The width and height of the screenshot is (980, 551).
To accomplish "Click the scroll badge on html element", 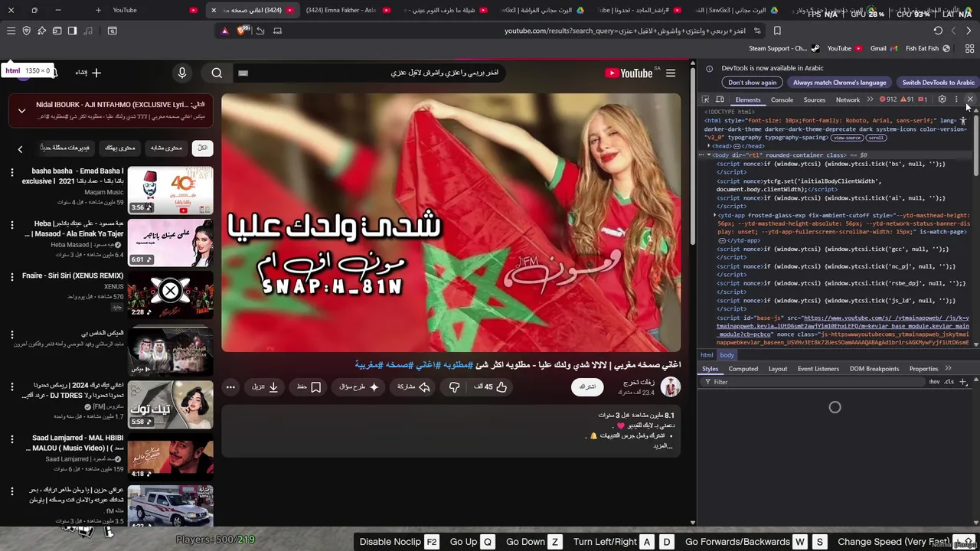I will pyautogui.click(x=876, y=138).
